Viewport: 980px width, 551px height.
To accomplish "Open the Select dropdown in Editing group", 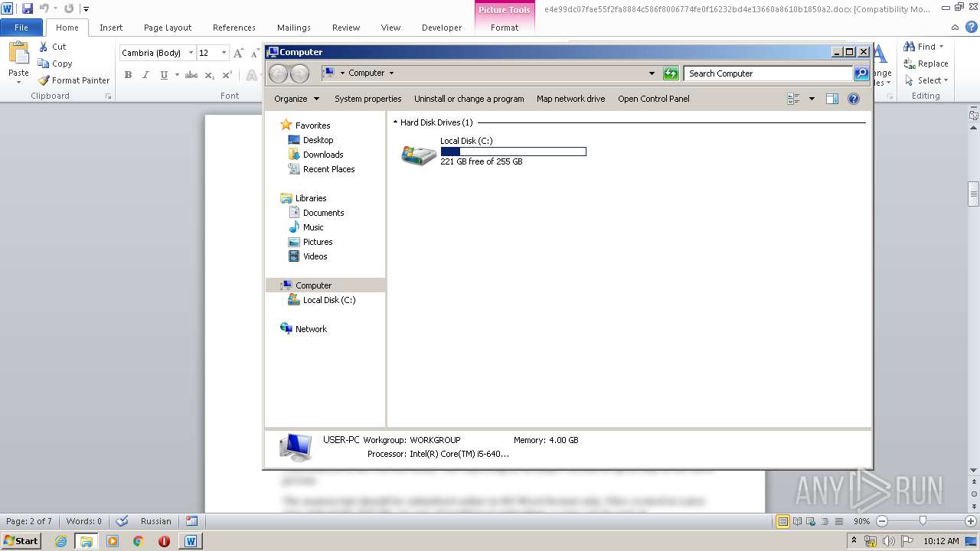I will [x=946, y=80].
